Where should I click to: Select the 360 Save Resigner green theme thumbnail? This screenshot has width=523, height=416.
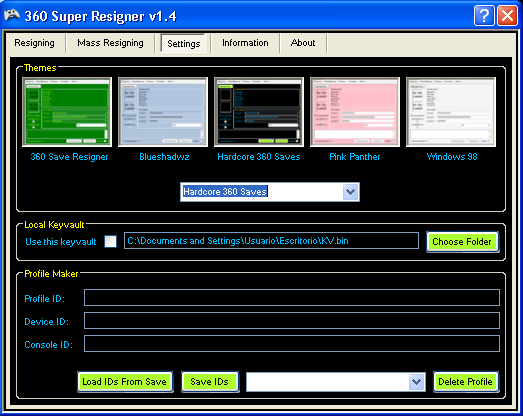coord(67,112)
